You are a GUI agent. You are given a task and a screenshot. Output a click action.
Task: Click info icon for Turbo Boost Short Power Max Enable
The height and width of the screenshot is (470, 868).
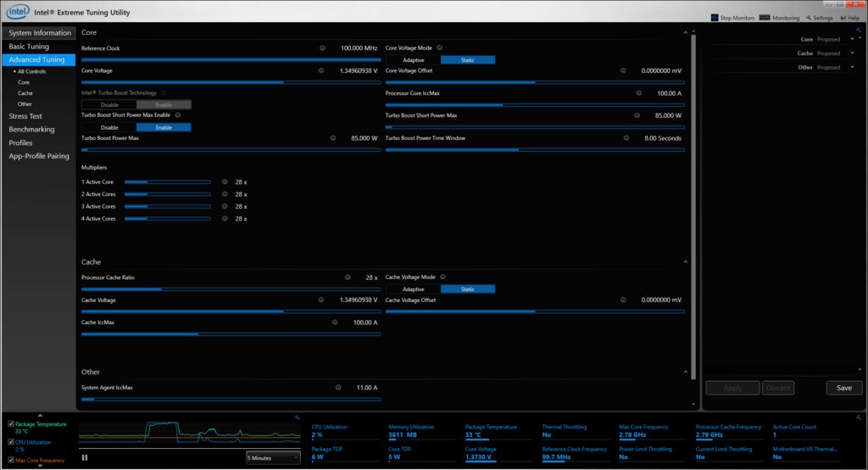178,115
